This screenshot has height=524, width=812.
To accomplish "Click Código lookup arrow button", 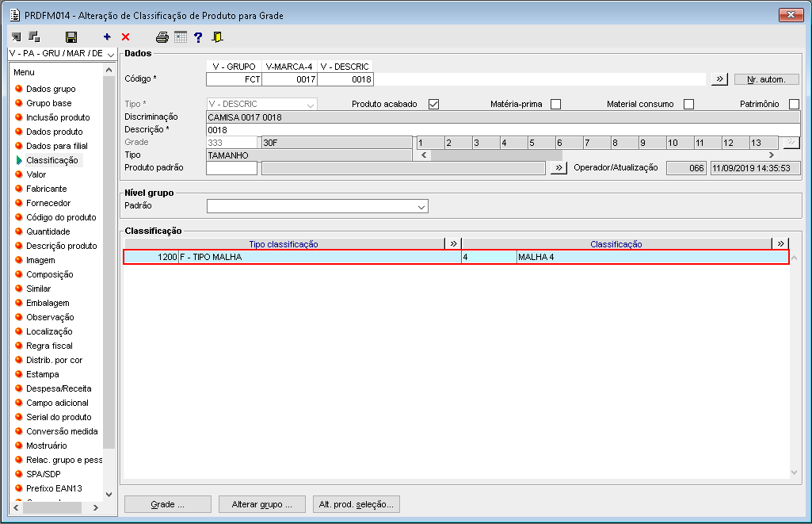I will click(719, 79).
